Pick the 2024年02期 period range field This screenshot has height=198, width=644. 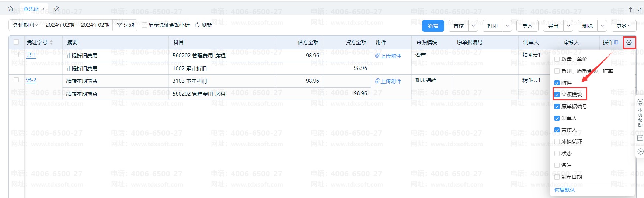[x=77, y=25]
